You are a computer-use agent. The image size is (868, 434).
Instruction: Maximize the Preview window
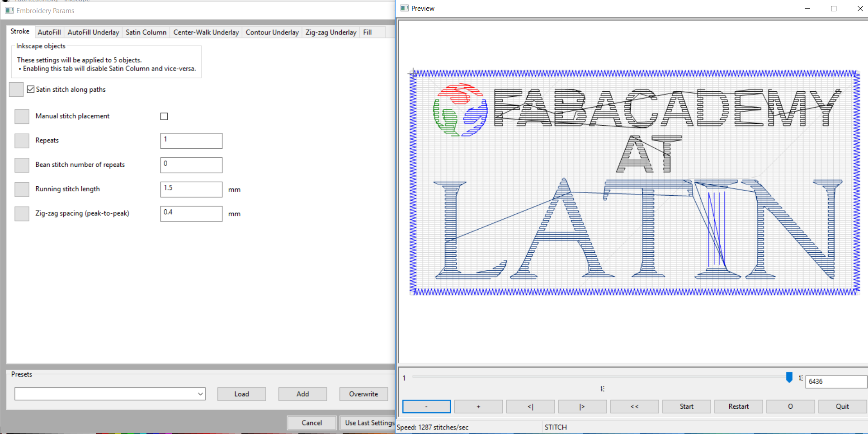pyautogui.click(x=834, y=9)
